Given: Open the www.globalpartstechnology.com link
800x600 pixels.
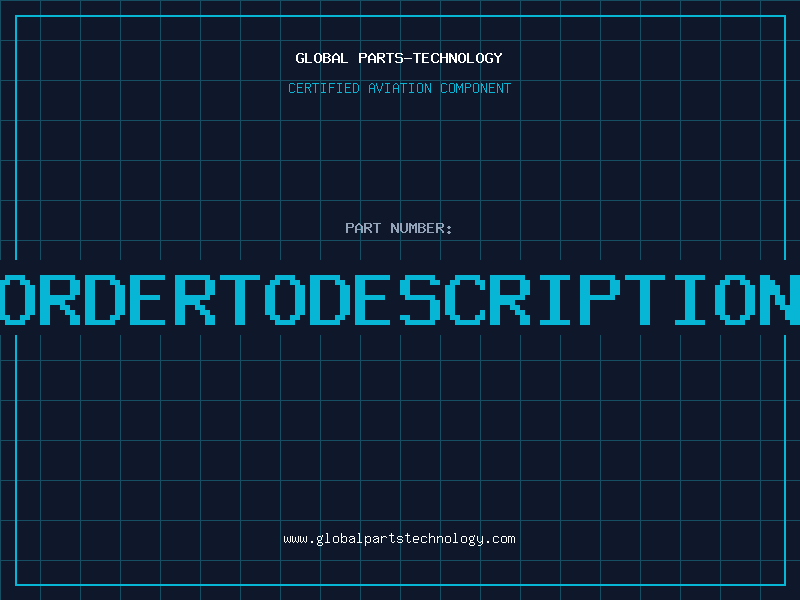Looking at the screenshot, I should [x=399, y=539].
